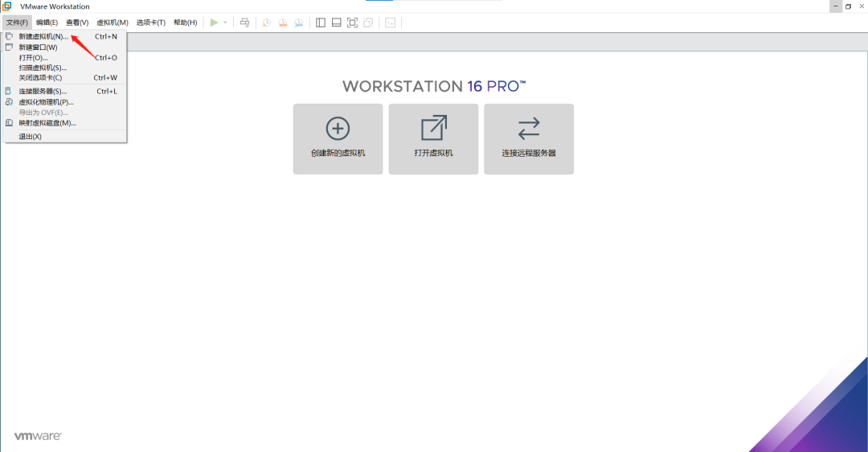This screenshot has width=868, height=452.
Task: Open the 查看(V) menu
Action: [77, 23]
